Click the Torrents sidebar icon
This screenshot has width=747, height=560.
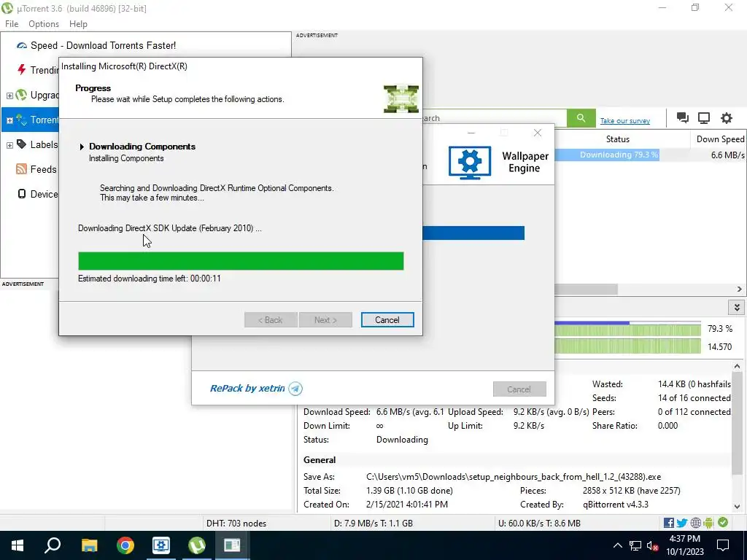pos(22,120)
